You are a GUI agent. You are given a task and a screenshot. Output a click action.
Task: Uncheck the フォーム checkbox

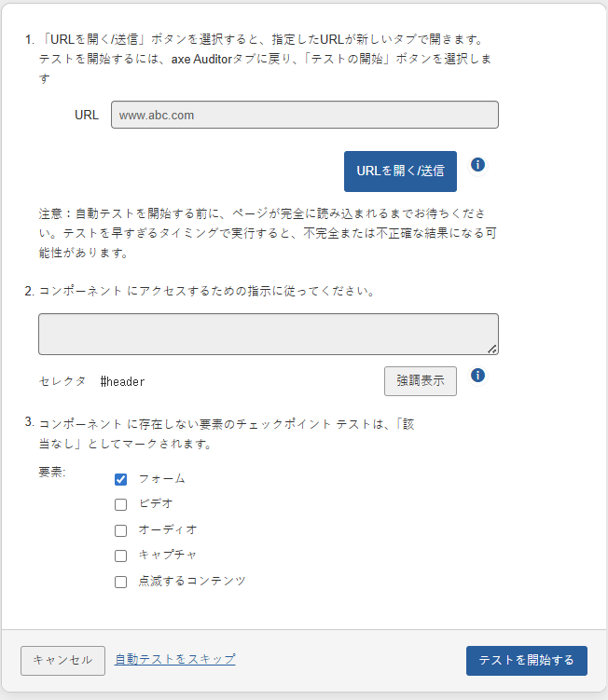click(x=120, y=479)
